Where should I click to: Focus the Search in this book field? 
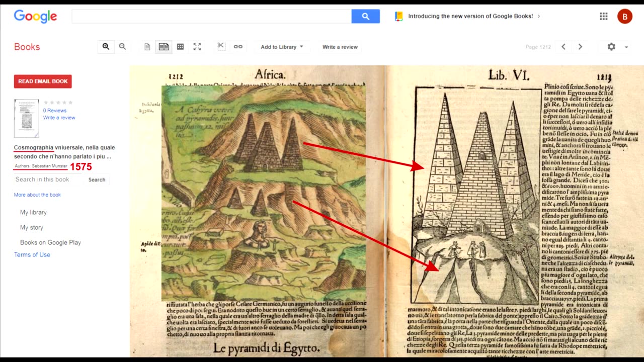coord(48,179)
